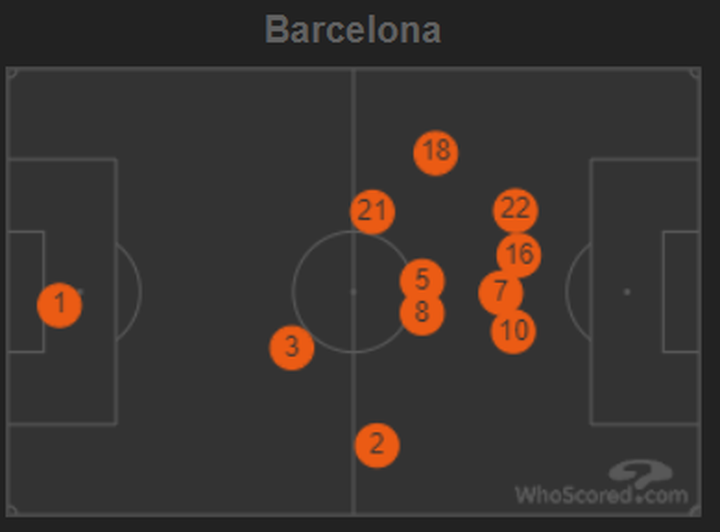The width and height of the screenshot is (720, 532).
Task: Click player marker number 8
Action: coord(422,314)
